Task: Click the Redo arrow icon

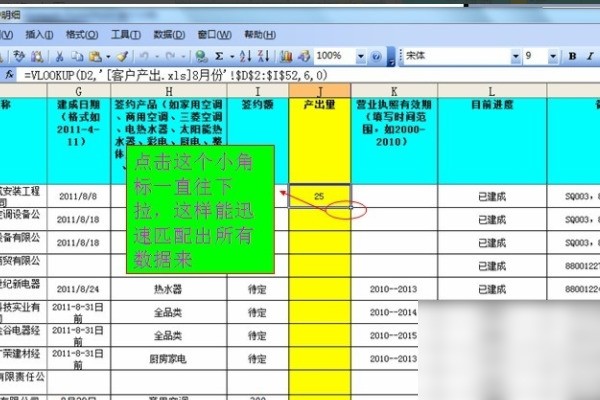Action: [x=170, y=57]
